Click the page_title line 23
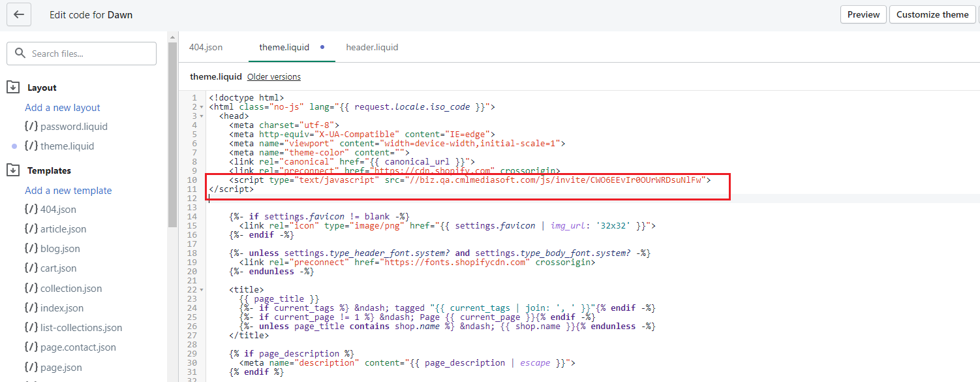The width and height of the screenshot is (980, 382). click(279, 299)
